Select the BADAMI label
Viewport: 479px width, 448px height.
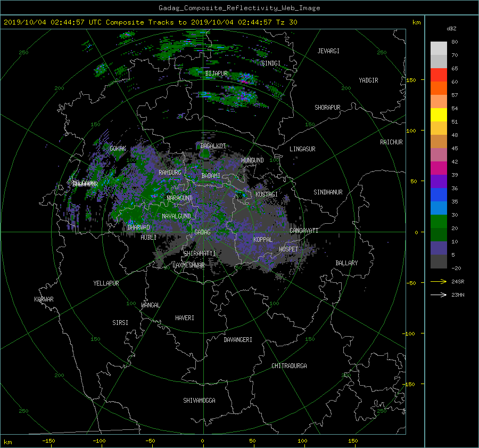[x=211, y=176]
